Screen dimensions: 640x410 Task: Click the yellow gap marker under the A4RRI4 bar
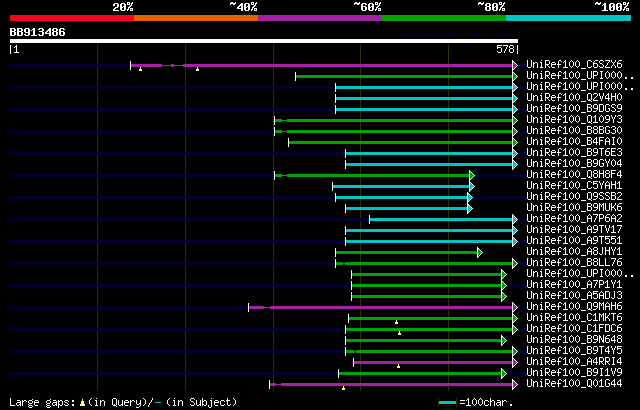click(x=398, y=366)
